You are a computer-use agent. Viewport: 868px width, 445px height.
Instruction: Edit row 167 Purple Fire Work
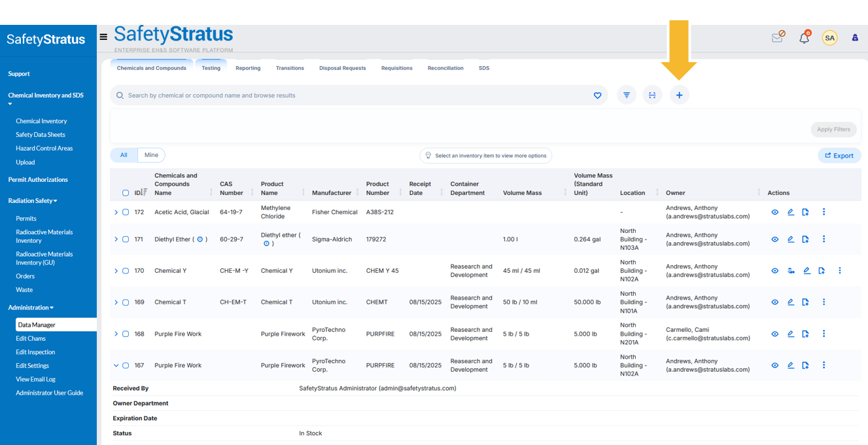coord(791,365)
